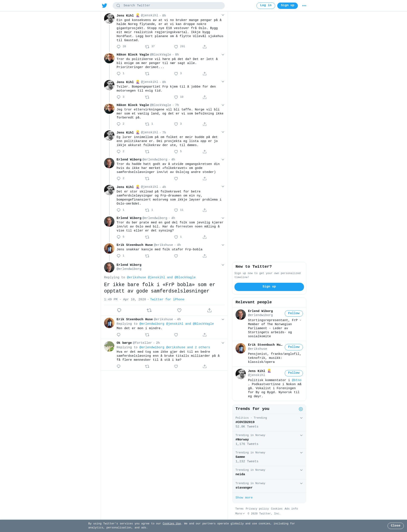The height and width of the screenshot is (532, 407).
Task: Open Trends settings gear icon
Action: 301,409
